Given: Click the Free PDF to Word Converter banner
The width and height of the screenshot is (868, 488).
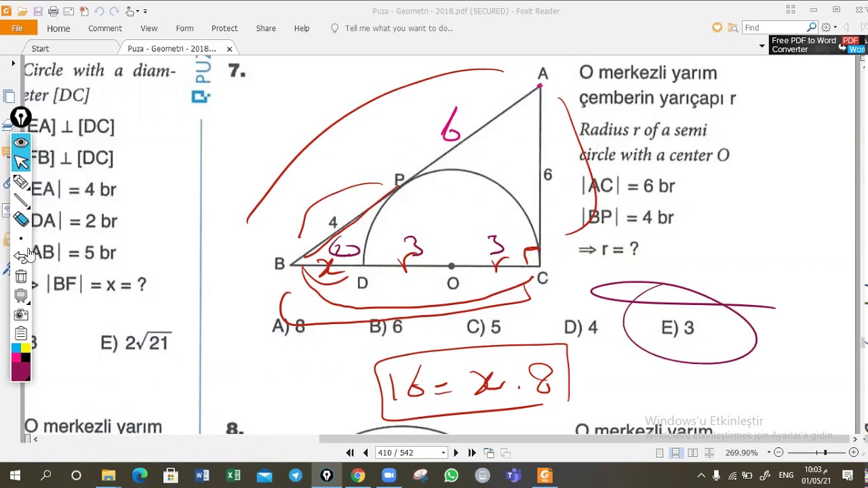Looking at the screenshot, I should pyautogui.click(x=818, y=45).
